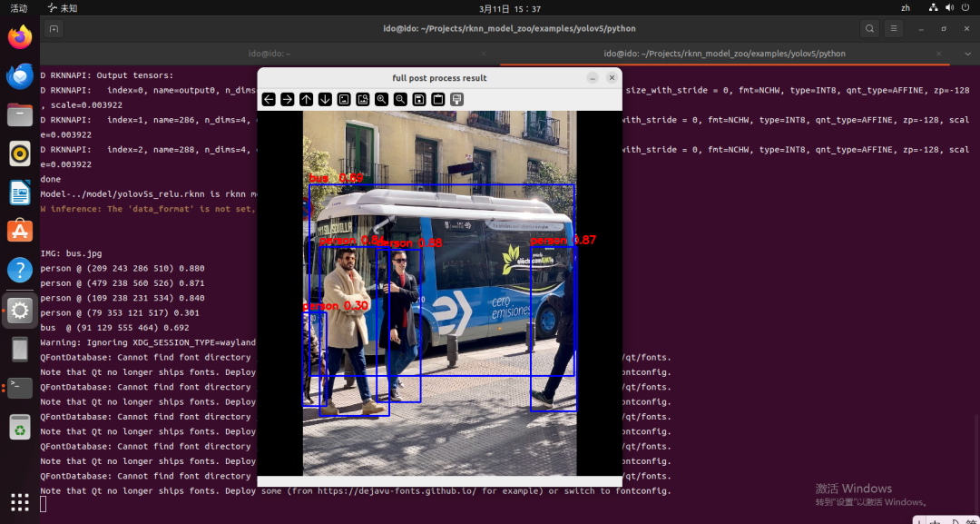Viewport: 980px width, 524px height.
Task: Click the fit-to-window image zoom icon
Action: click(362, 99)
